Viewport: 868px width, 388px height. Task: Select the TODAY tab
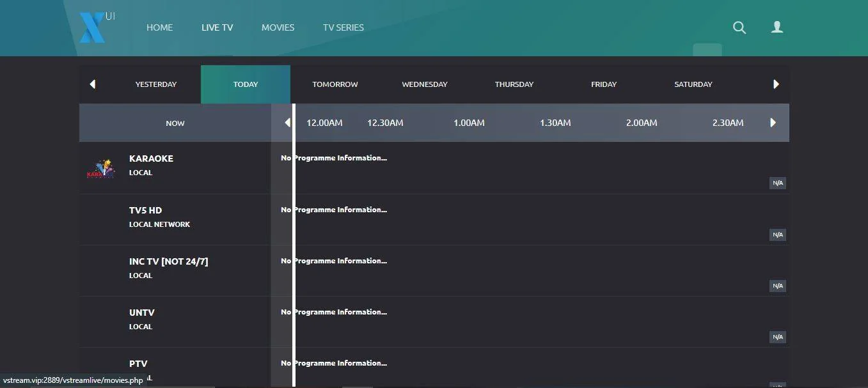246,84
